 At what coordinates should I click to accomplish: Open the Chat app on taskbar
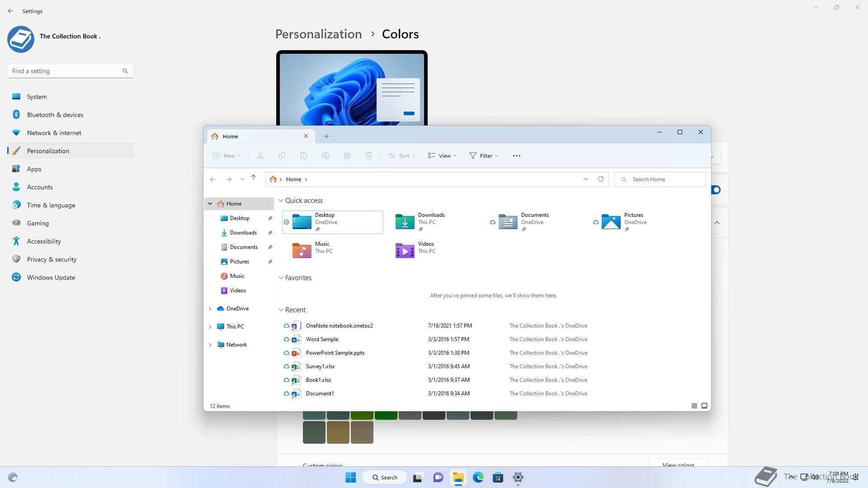click(x=438, y=477)
